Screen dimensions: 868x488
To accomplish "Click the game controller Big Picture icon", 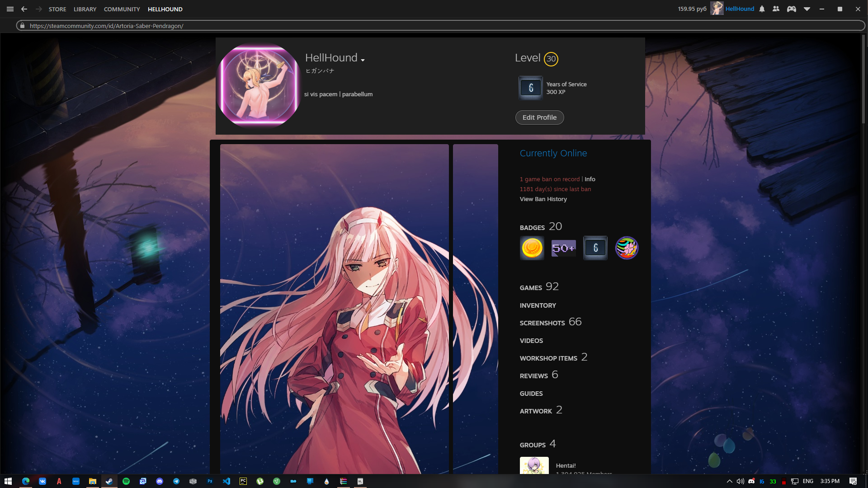I will coord(792,9).
